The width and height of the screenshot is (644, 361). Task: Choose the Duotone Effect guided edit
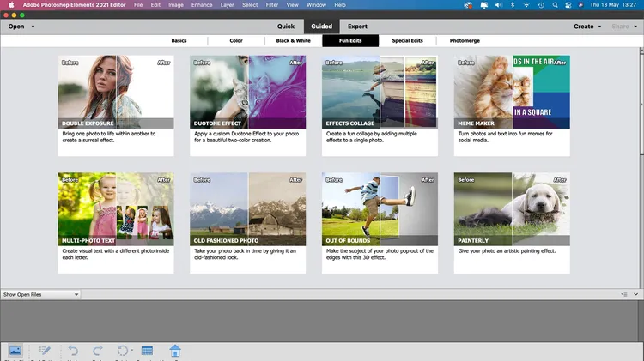tap(247, 105)
